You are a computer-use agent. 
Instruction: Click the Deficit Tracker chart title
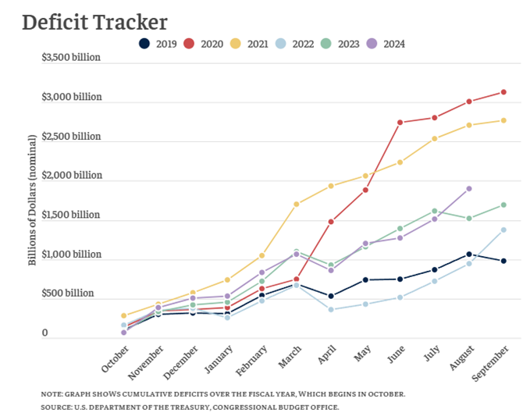pyautogui.click(x=94, y=22)
